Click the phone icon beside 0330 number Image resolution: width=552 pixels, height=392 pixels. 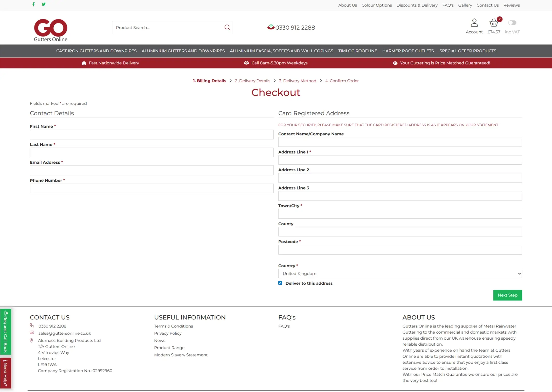(271, 27)
